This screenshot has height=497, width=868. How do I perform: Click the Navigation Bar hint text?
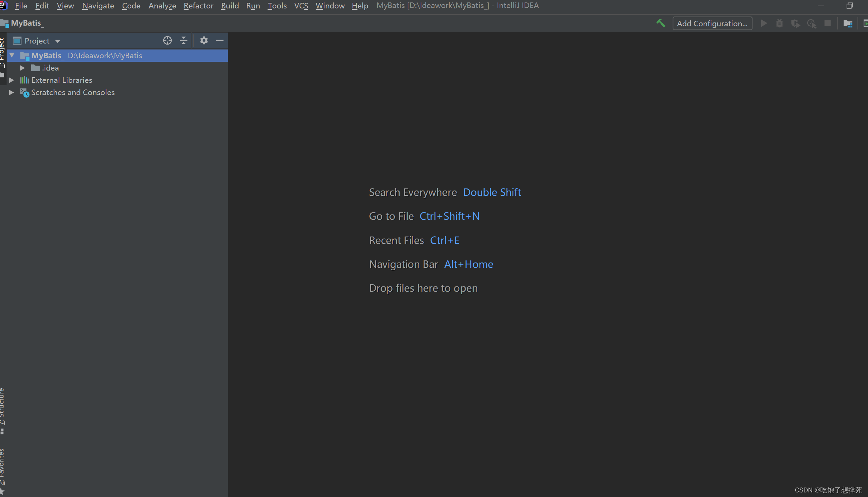click(x=403, y=264)
